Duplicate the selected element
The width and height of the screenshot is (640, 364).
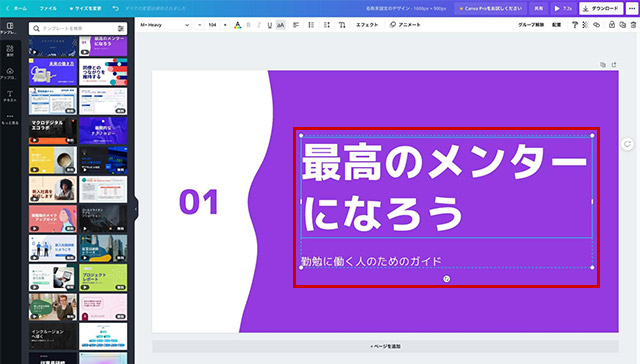[622, 25]
